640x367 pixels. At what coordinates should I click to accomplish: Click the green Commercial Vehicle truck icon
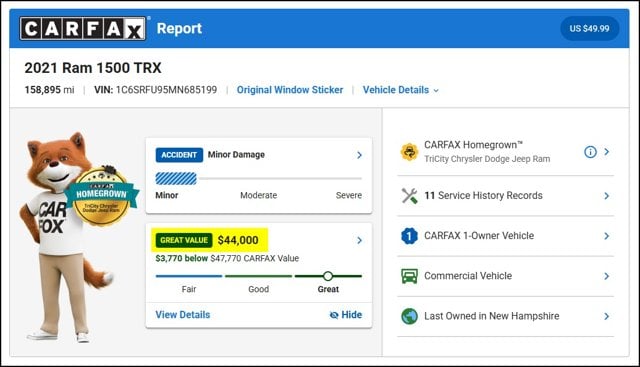[x=409, y=276]
